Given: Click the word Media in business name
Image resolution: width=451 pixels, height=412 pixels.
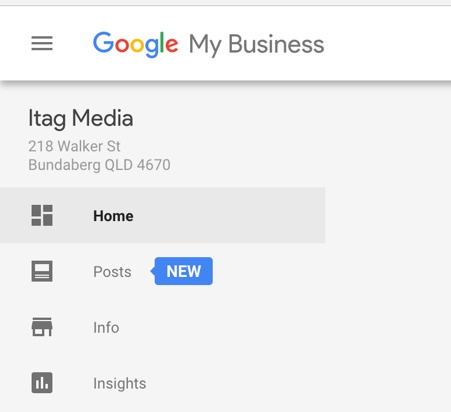Looking at the screenshot, I should click(103, 118).
